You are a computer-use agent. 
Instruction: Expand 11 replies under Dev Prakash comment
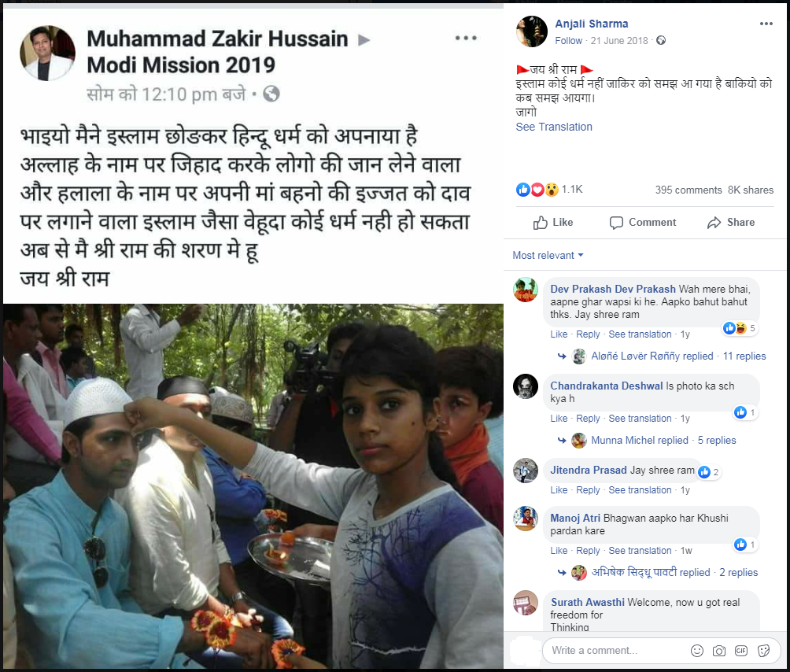(744, 356)
